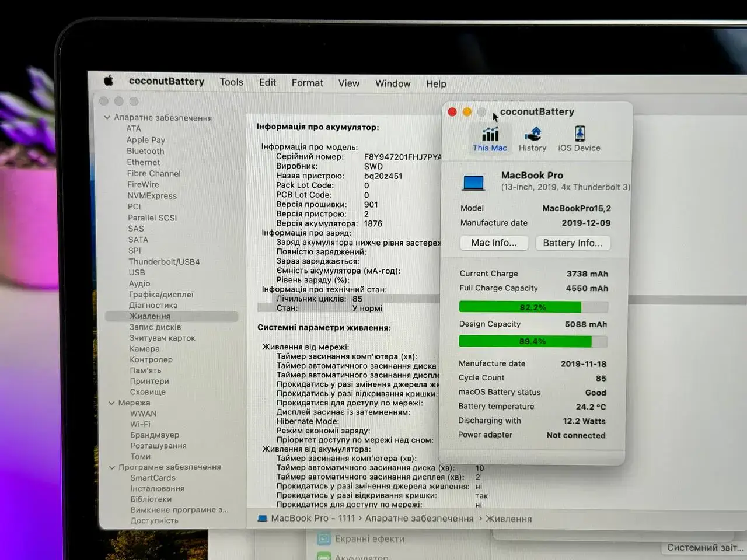Select SmartCards in the sidebar
This screenshot has height=560, width=747.
point(153,478)
